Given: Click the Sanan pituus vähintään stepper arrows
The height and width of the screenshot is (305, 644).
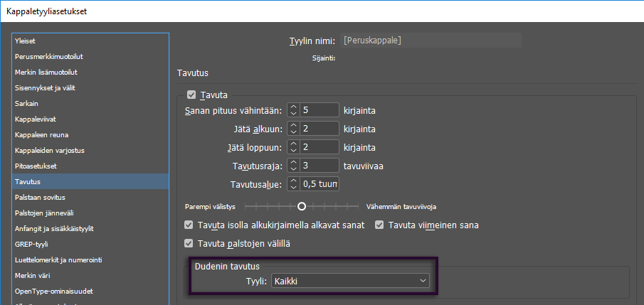Looking at the screenshot, I should [x=293, y=110].
